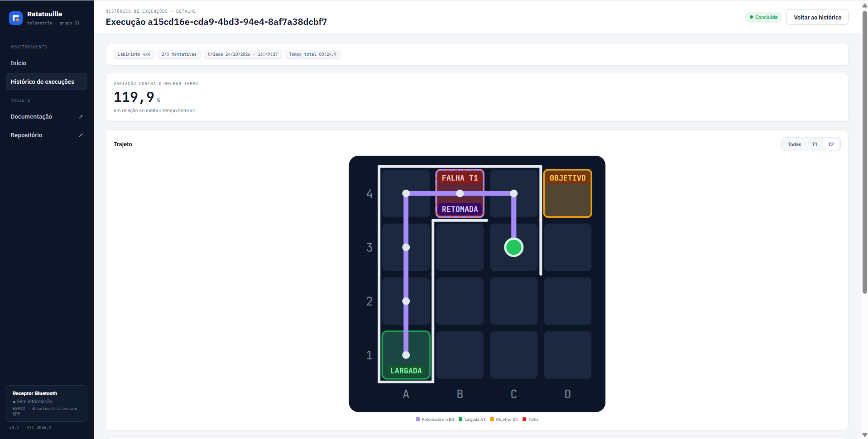Open external link arrow beside Repositório

81,135
